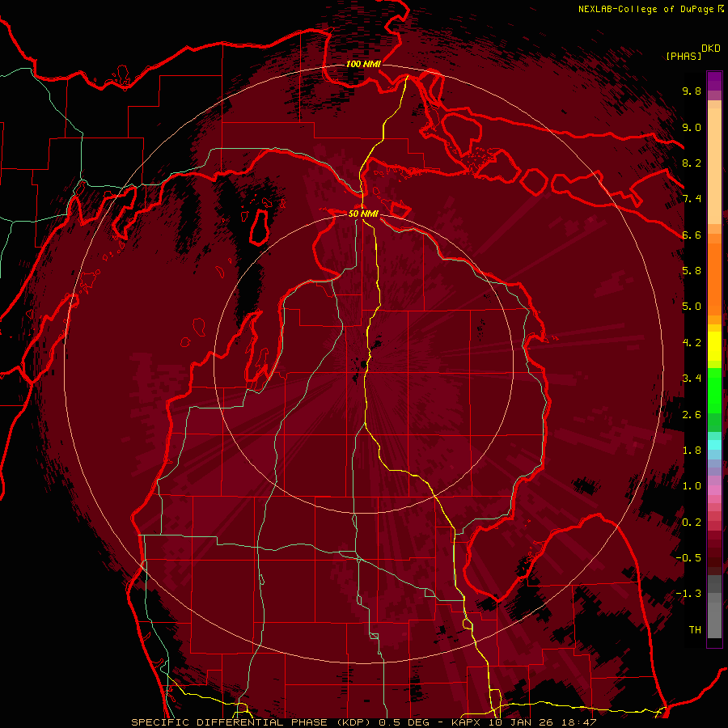728x728 pixels.
Task: Click the 6.6 legend value
Action: point(692,235)
